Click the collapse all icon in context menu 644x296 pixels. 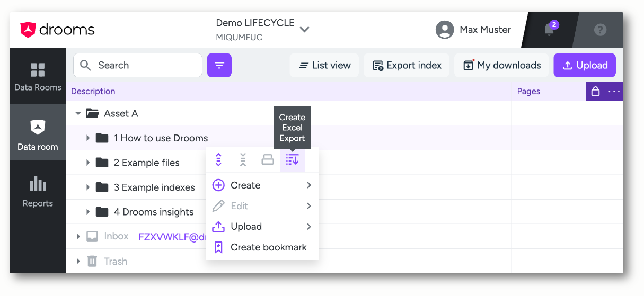click(243, 159)
